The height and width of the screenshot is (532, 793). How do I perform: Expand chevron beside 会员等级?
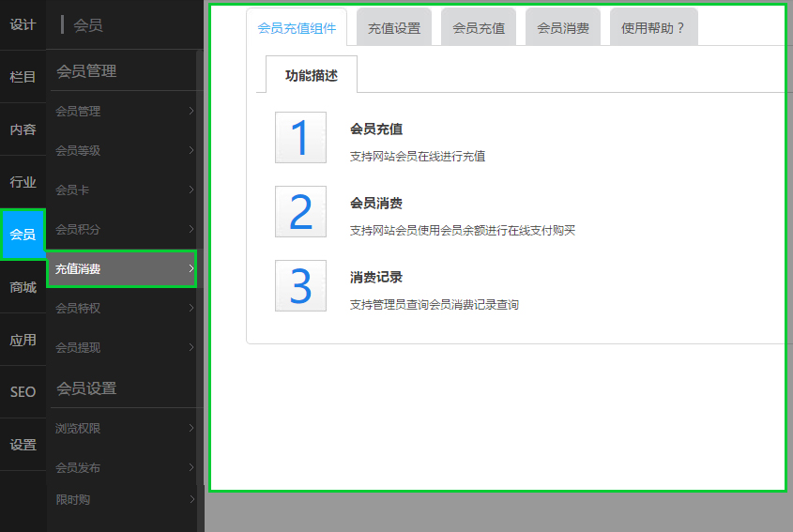click(x=191, y=150)
